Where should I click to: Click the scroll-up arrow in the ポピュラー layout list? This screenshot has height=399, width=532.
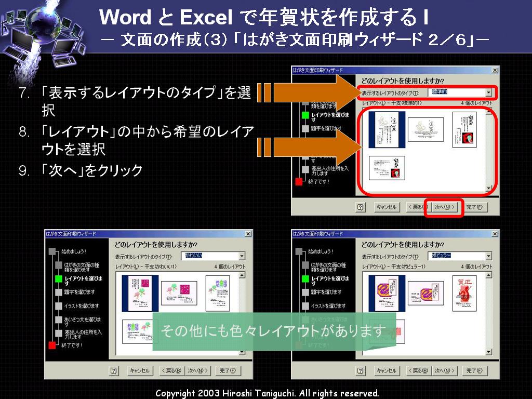tap(488, 275)
